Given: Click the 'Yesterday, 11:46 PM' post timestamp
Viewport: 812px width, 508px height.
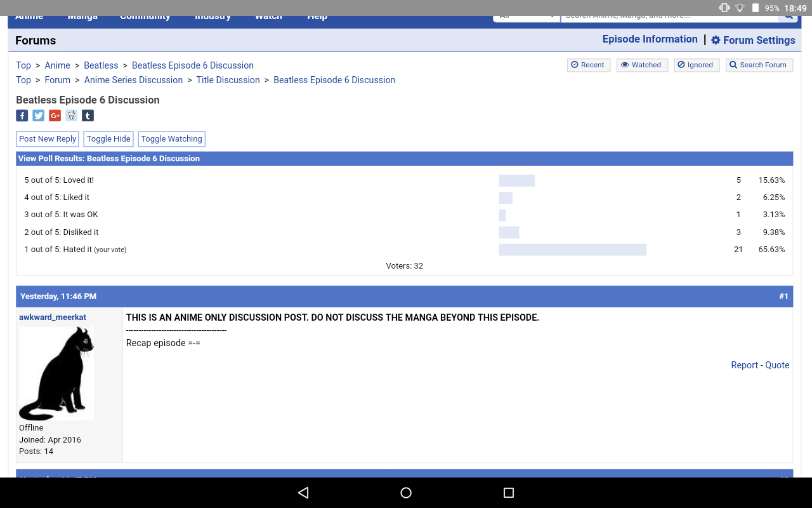Looking at the screenshot, I should click(x=58, y=297).
